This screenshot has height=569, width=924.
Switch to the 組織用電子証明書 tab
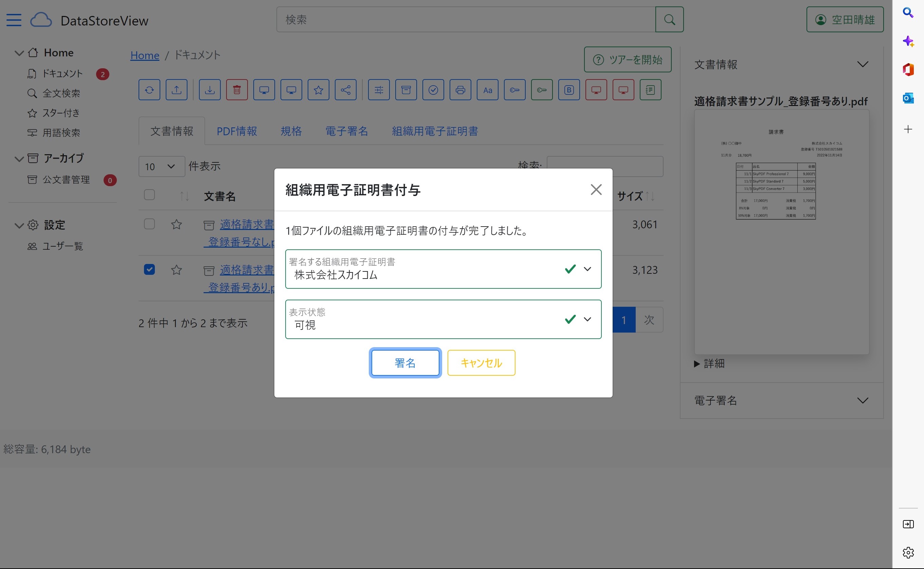pyautogui.click(x=435, y=131)
